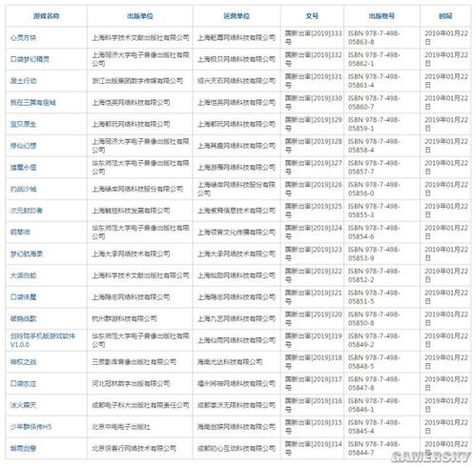Screen dimensions: 476x467
Task: Open the 破晓战歌 game link
Action: tap(23, 318)
